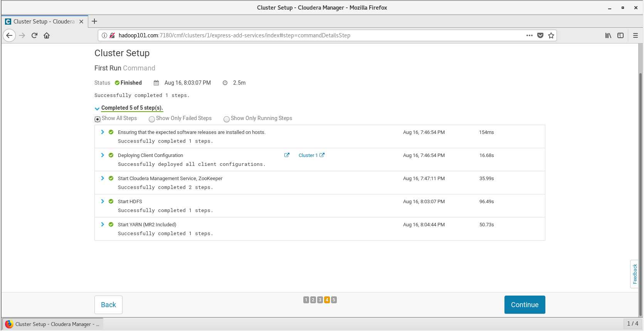Go to wizard step 1
This screenshot has height=331, width=644.
tap(306, 300)
